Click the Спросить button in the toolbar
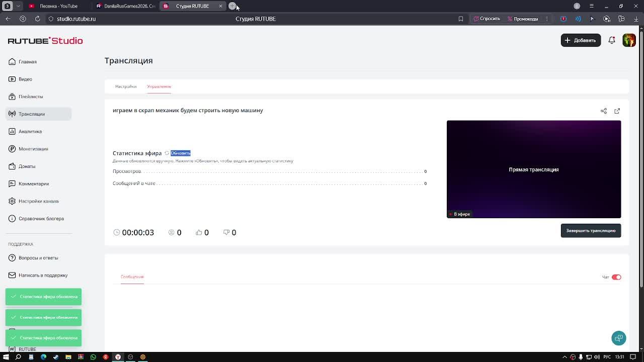 (x=487, y=19)
